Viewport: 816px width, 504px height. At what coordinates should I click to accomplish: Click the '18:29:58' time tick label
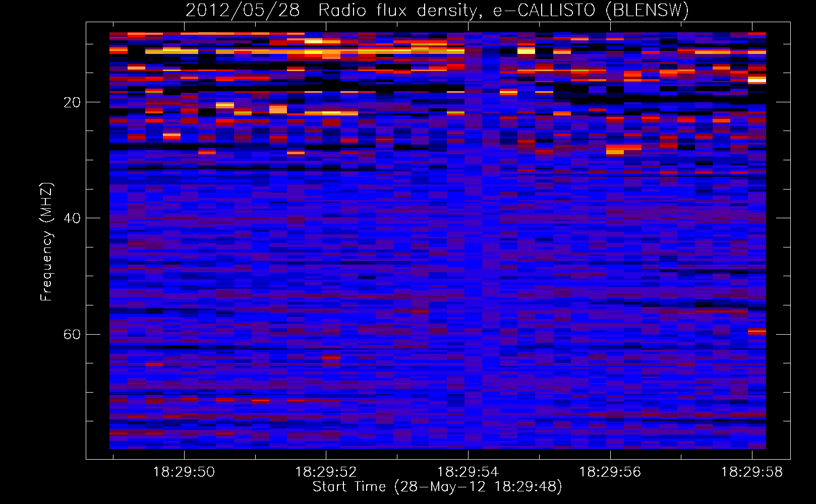click(x=751, y=472)
